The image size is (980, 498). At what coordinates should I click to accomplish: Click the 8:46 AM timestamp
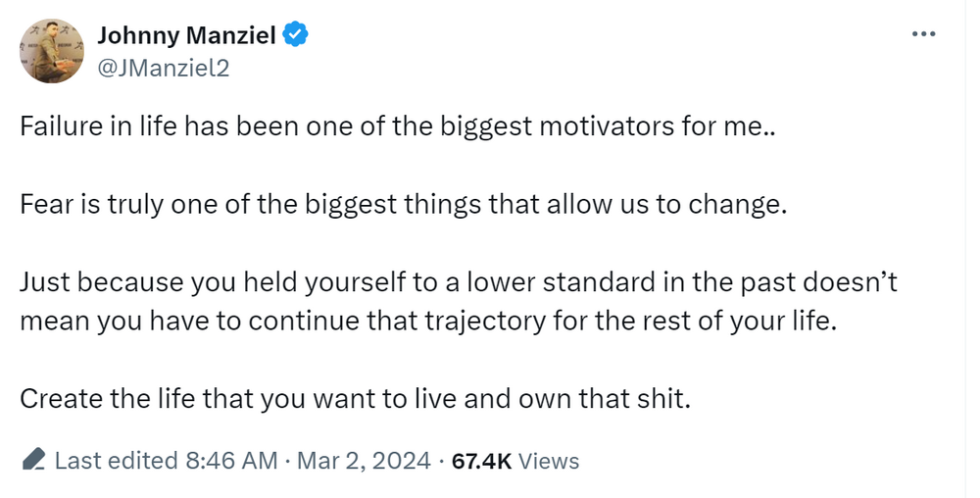click(x=229, y=461)
